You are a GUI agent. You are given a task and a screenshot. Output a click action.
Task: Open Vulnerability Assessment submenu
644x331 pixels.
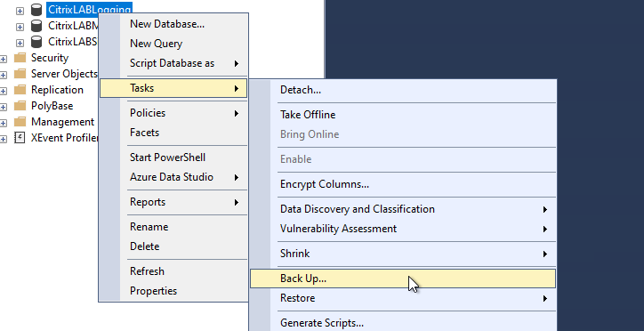click(x=402, y=229)
